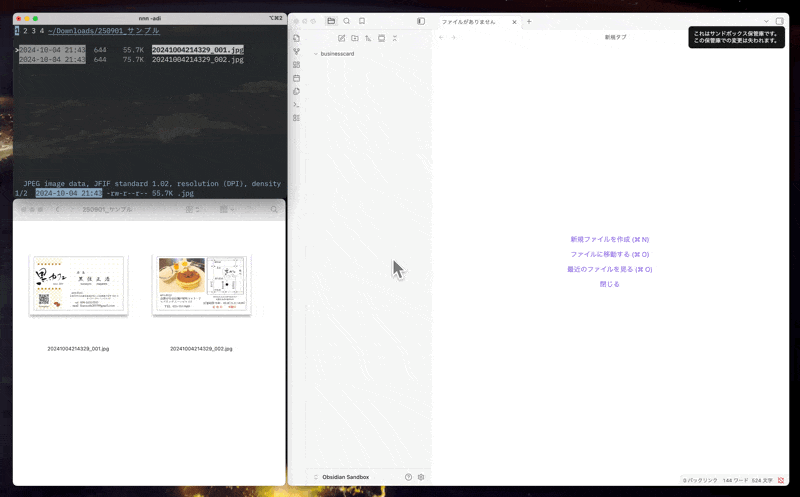Toggle the left sidebar in Obsidian
Viewport: 800px width, 497px height.
pos(421,21)
